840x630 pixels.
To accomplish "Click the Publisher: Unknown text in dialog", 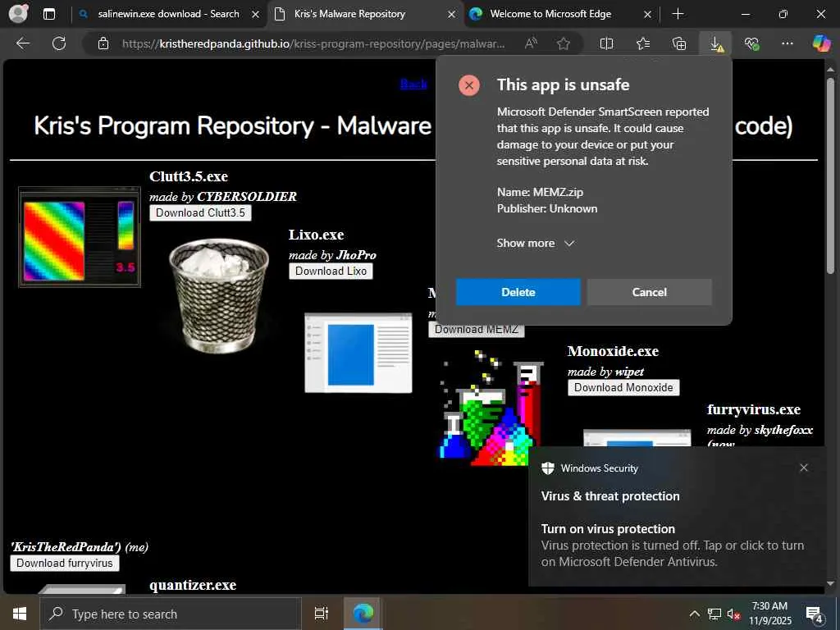I will [x=547, y=208].
